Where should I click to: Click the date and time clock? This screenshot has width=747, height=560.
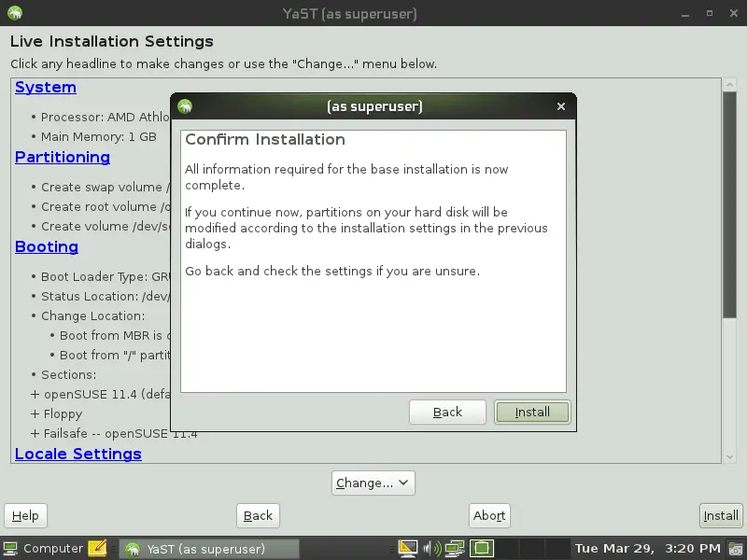(647, 549)
